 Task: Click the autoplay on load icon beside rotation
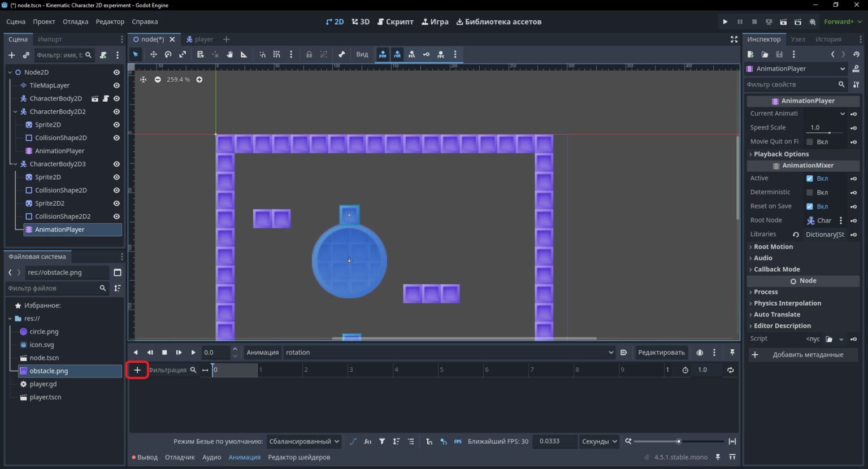624,352
